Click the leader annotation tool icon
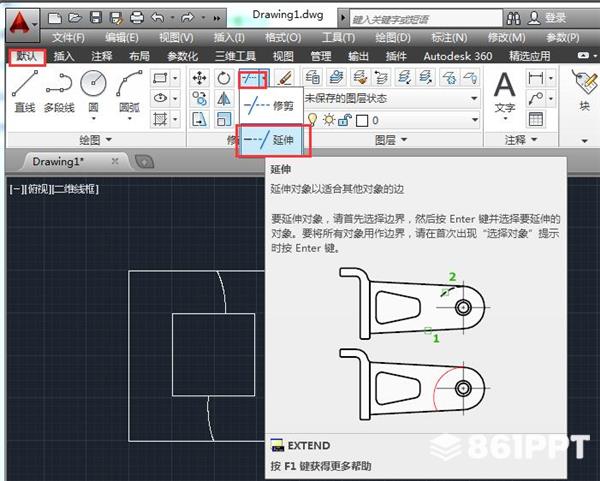 coord(535,98)
